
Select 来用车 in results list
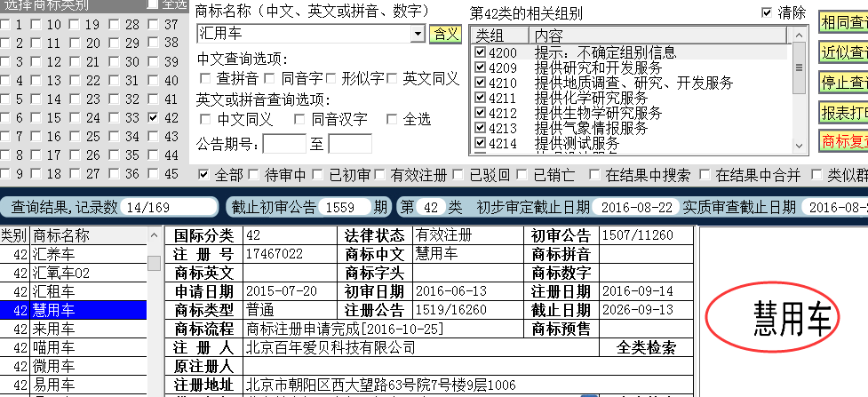(73, 329)
